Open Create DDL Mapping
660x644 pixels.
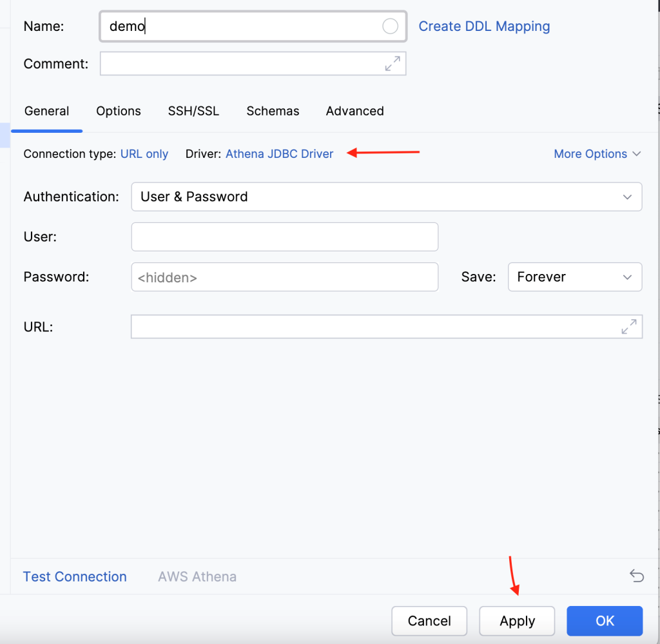click(484, 26)
